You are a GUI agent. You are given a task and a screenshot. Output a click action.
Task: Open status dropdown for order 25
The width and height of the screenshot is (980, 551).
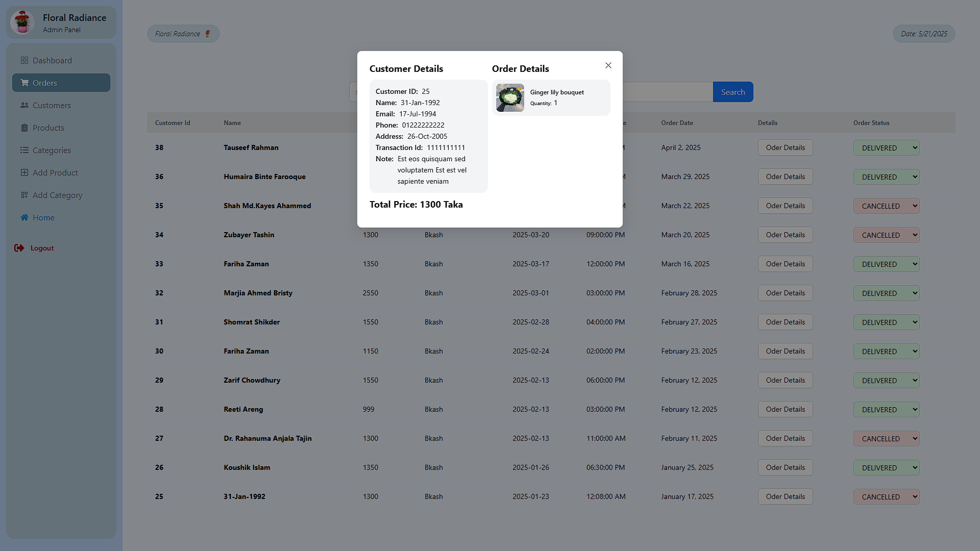tap(886, 497)
